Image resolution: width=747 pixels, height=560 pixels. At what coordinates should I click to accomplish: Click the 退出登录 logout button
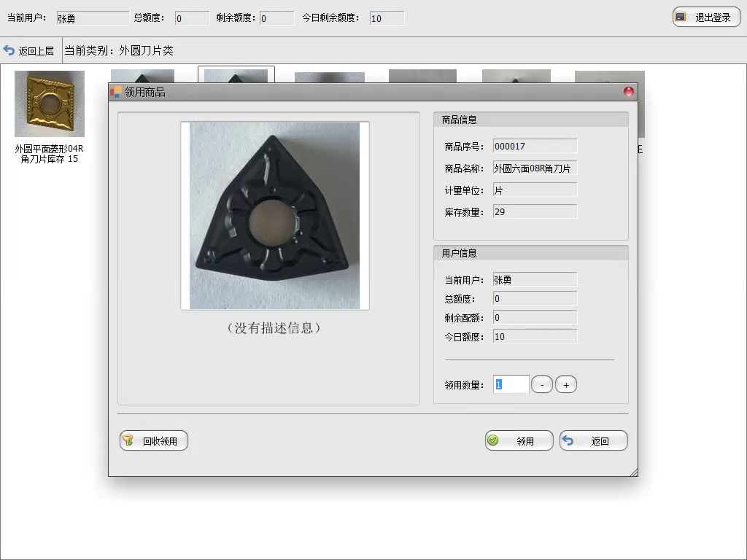706,17
